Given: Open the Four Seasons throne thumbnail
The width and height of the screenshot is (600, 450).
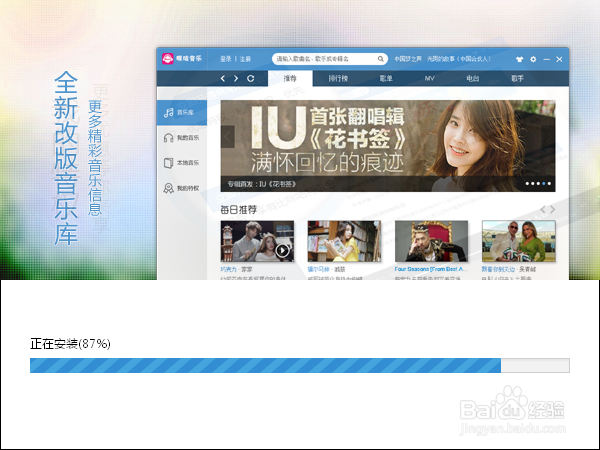Looking at the screenshot, I should (431, 241).
